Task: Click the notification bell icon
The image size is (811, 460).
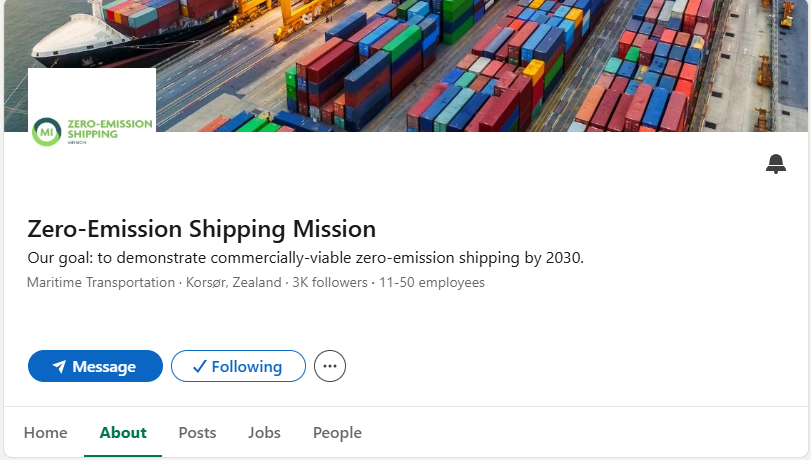Action: (x=776, y=164)
